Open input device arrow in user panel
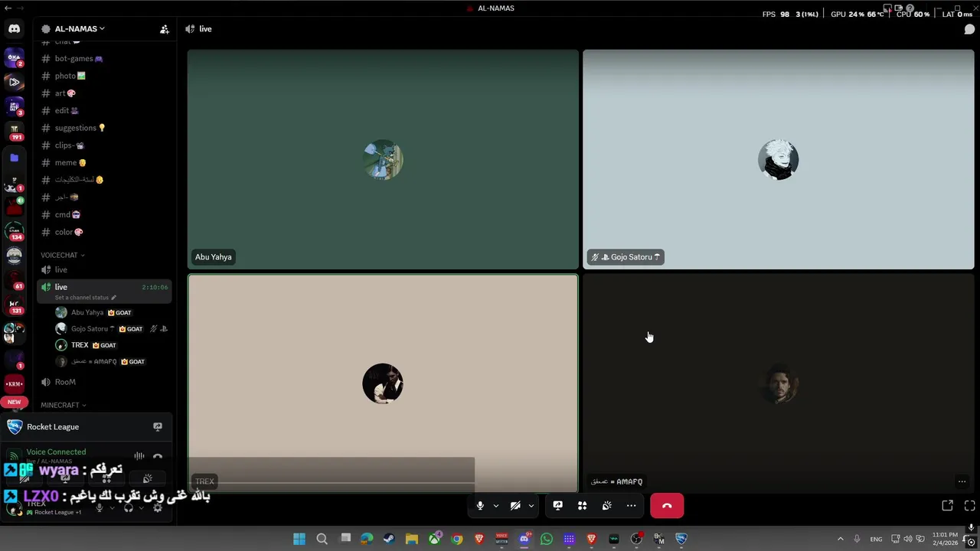The height and width of the screenshot is (551, 980). tap(111, 507)
